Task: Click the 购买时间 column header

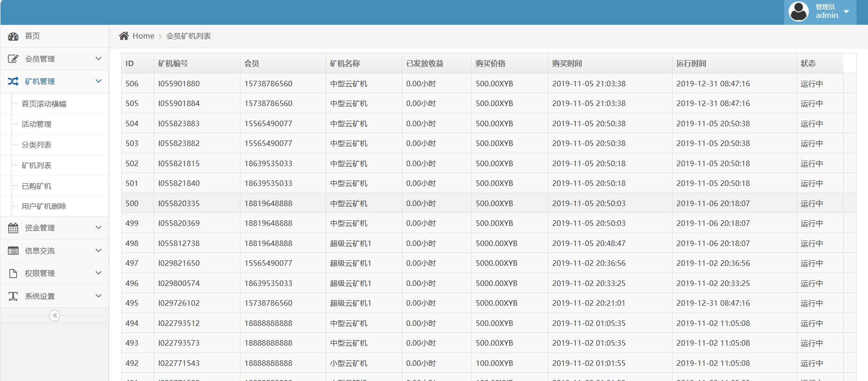Action: click(x=567, y=63)
